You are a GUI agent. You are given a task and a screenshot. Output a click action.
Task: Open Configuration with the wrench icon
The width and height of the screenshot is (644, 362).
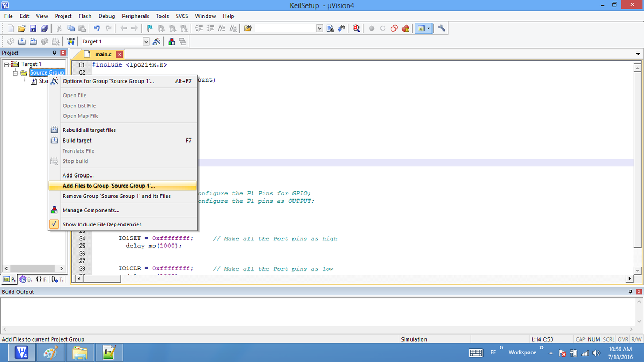pyautogui.click(x=442, y=28)
